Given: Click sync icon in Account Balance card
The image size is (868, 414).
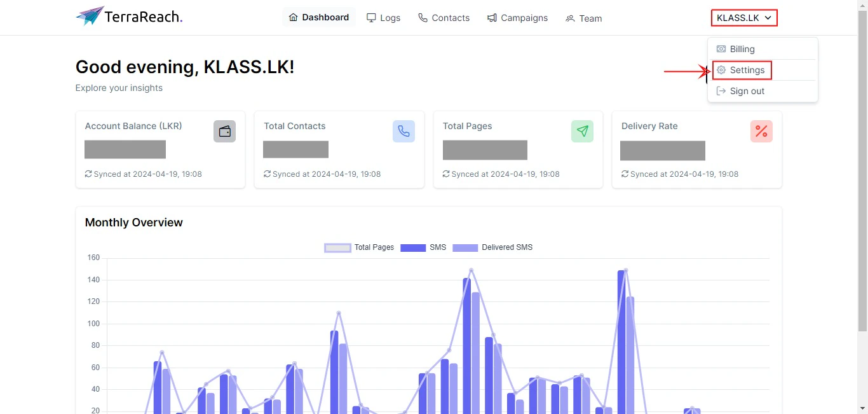Looking at the screenshot, I should point(88,174).
